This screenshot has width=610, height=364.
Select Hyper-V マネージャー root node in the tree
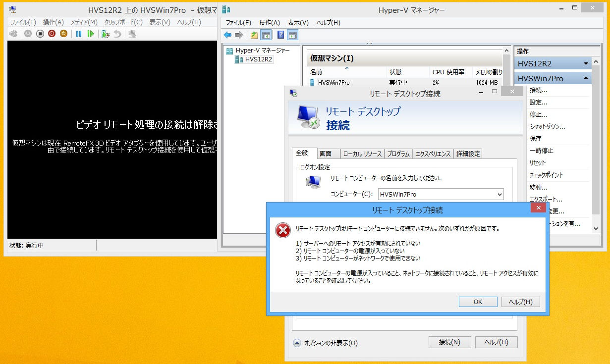258,51
